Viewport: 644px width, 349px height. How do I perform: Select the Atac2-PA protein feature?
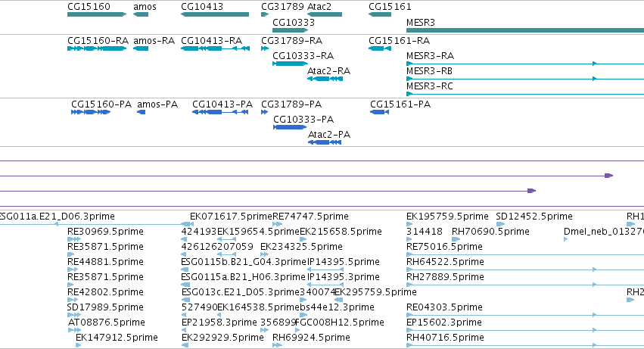(x=325, y=142)
